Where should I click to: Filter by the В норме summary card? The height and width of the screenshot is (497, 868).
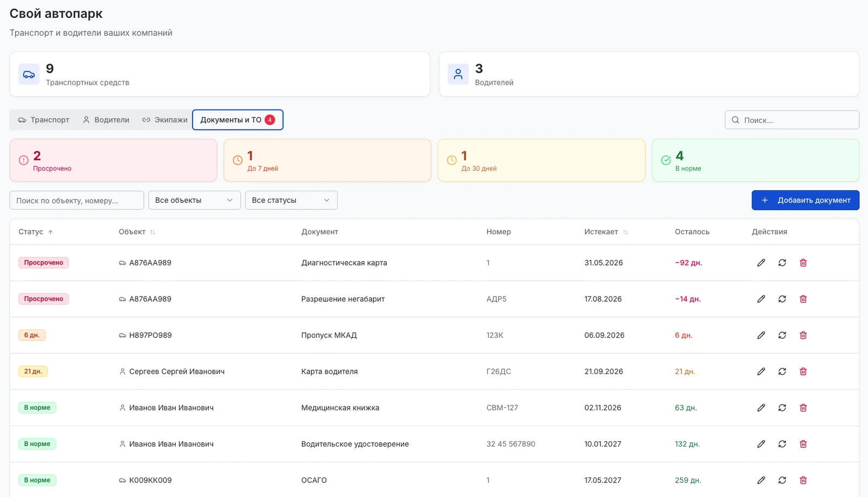click(x=756, y=160)
